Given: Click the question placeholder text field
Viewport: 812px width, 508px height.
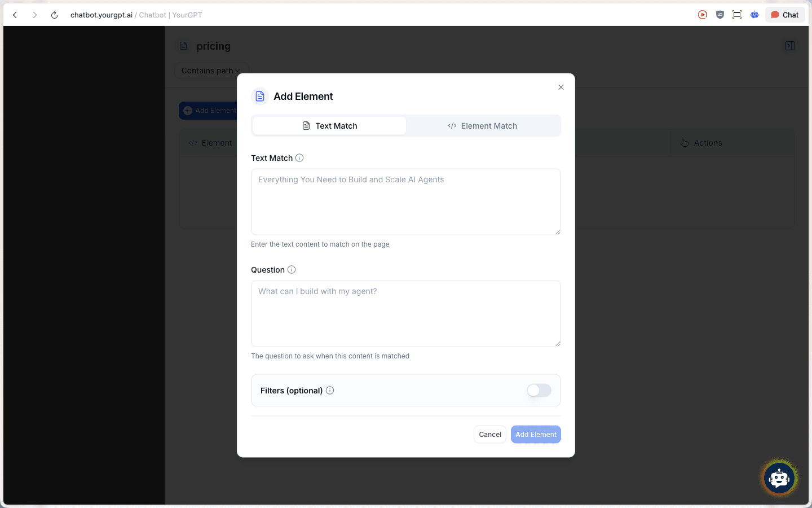Looking at the screenshot, I should coord(405,313).
